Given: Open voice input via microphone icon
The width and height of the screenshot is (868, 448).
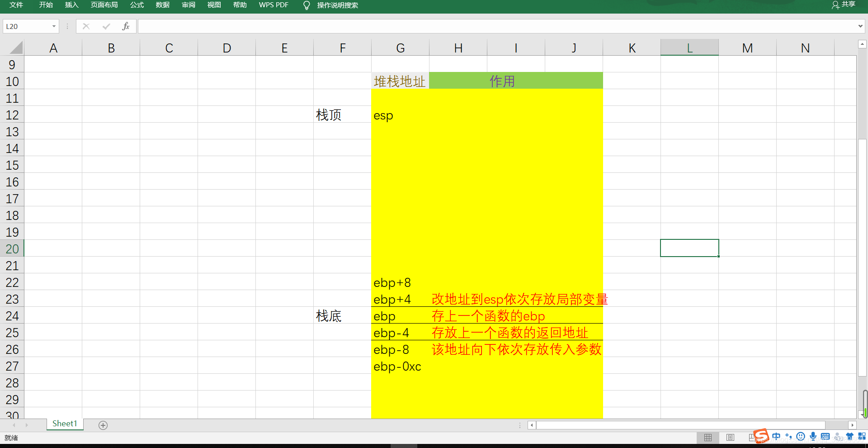Looking at the screenshot, I should click(813, 437).
